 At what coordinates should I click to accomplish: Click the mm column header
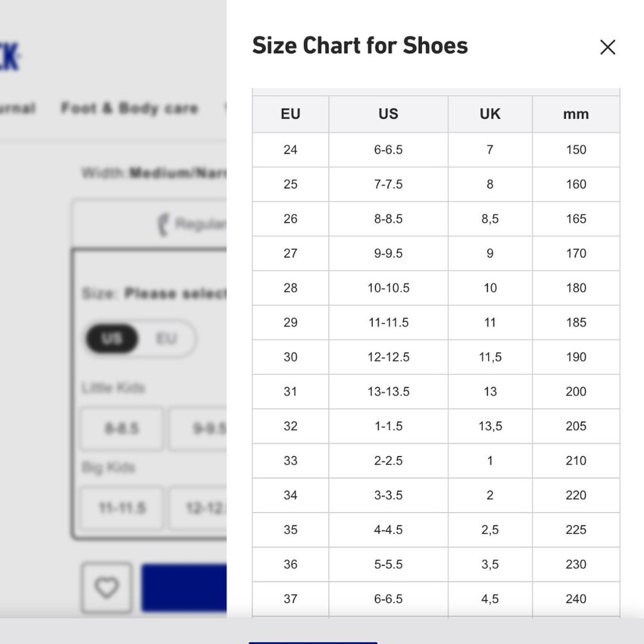pos(576,115)
